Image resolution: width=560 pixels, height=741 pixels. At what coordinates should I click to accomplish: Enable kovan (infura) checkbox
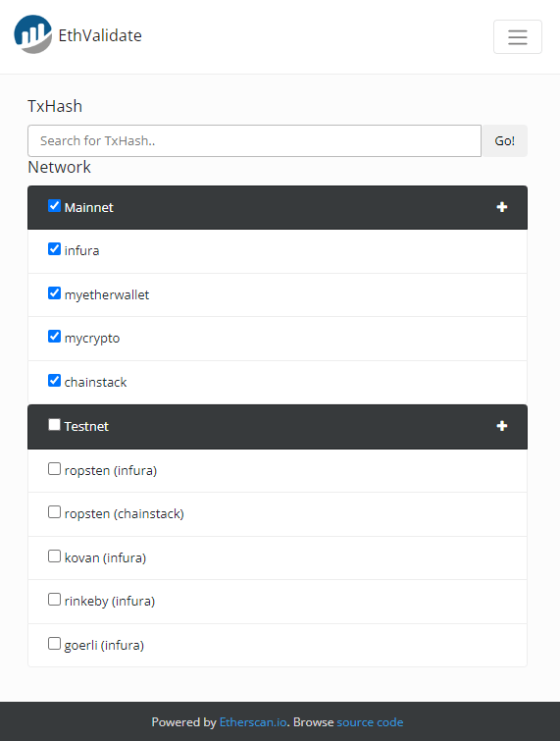54,556
